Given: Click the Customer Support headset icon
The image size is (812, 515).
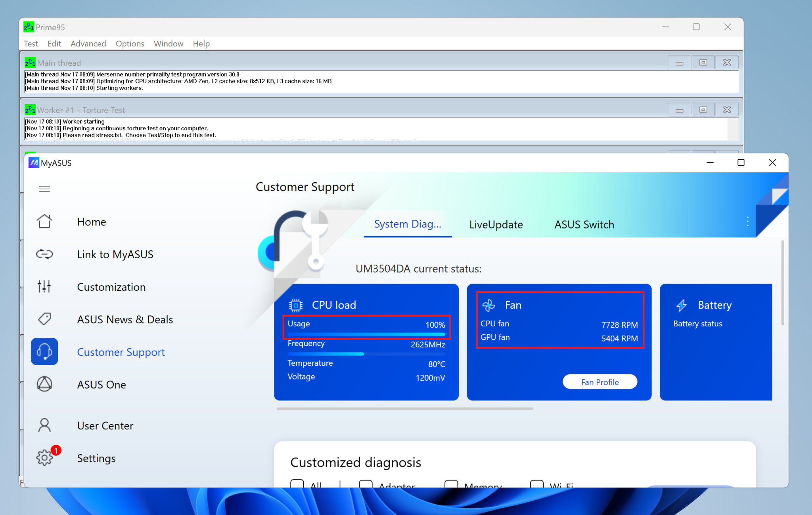Looking at the screenshot, I should 44,351.
